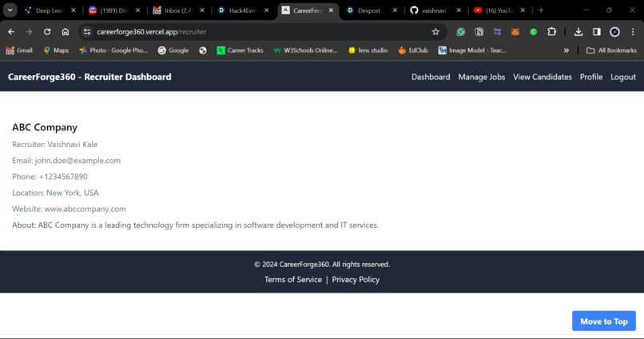The image size is (644, 339).
Task: Open the Image Model Teachable bookmark
Action: tap(472, 50)
